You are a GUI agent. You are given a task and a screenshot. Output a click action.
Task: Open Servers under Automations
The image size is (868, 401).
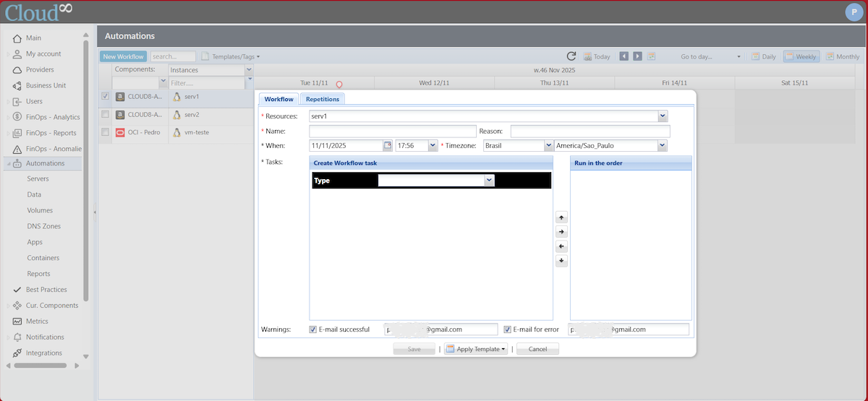[38, 178]
